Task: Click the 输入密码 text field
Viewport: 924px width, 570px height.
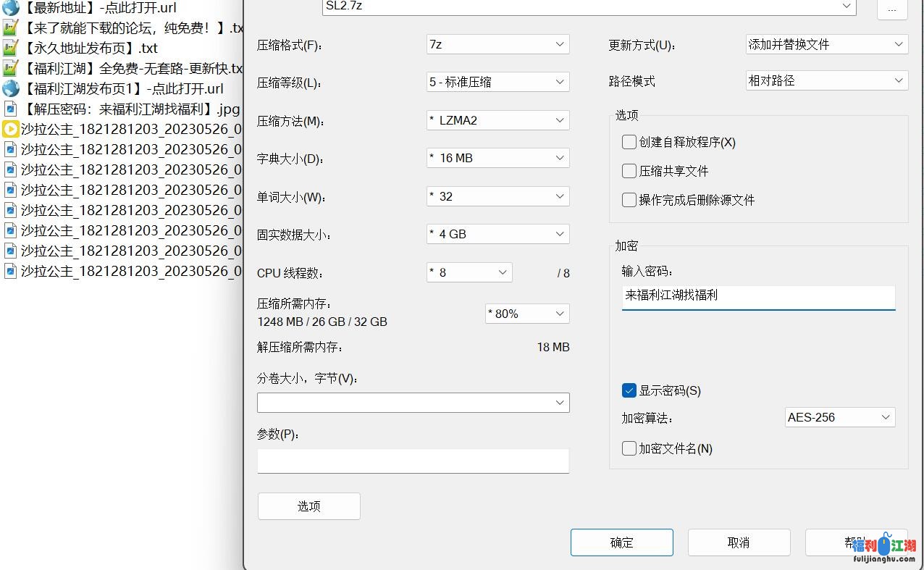Action: (758, 296)
